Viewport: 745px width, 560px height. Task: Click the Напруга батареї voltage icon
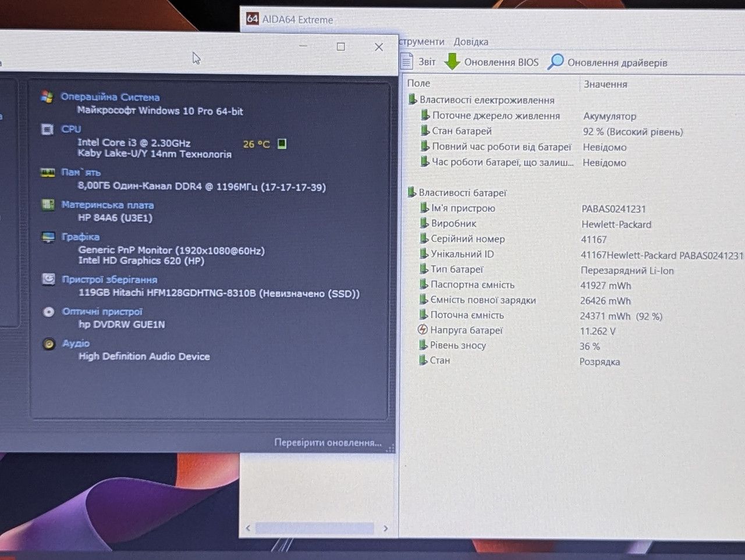click(x=423, y=330)
